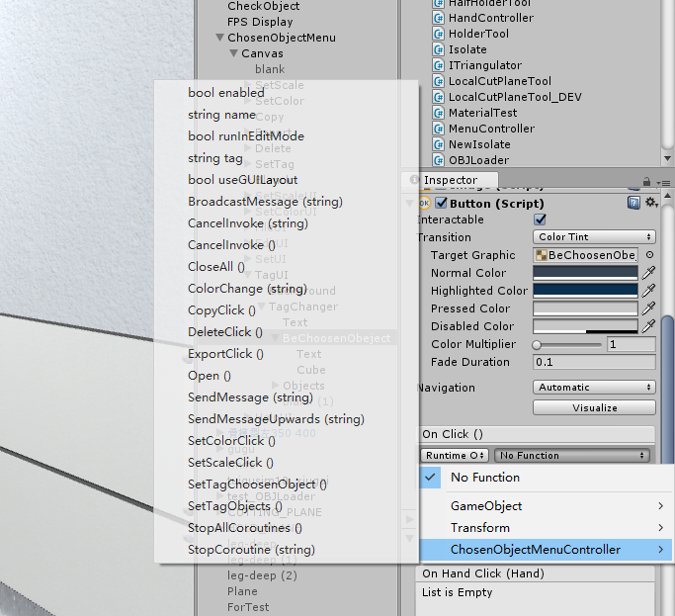The height and width of the screenshot is (616, 675).
Task: Open the Button component gear settings menu
Action: point(651,203)
